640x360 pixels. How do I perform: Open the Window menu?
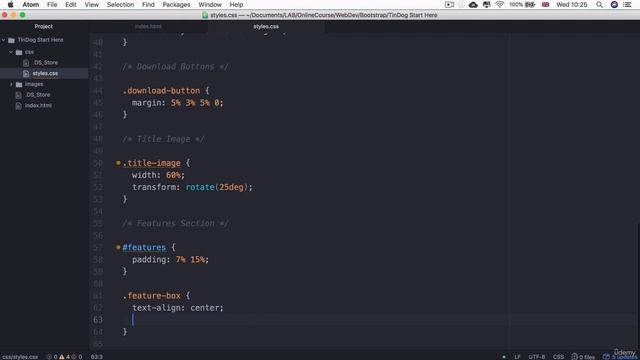pos(210,4)
